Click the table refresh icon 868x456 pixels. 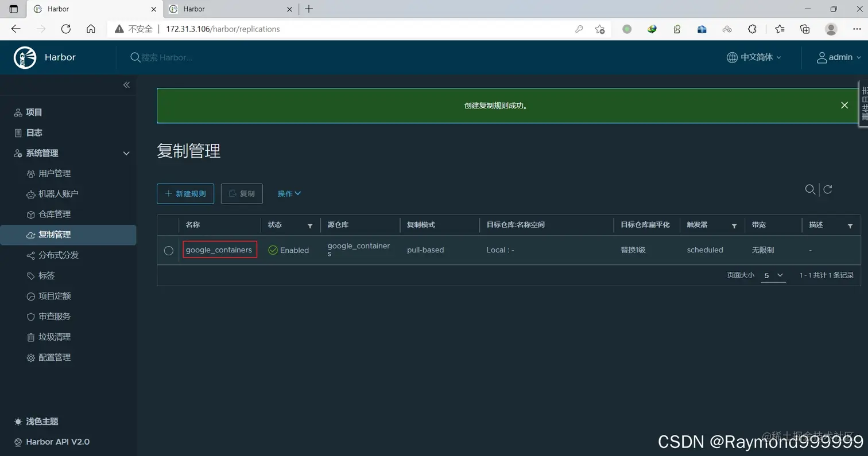[827, 189]
